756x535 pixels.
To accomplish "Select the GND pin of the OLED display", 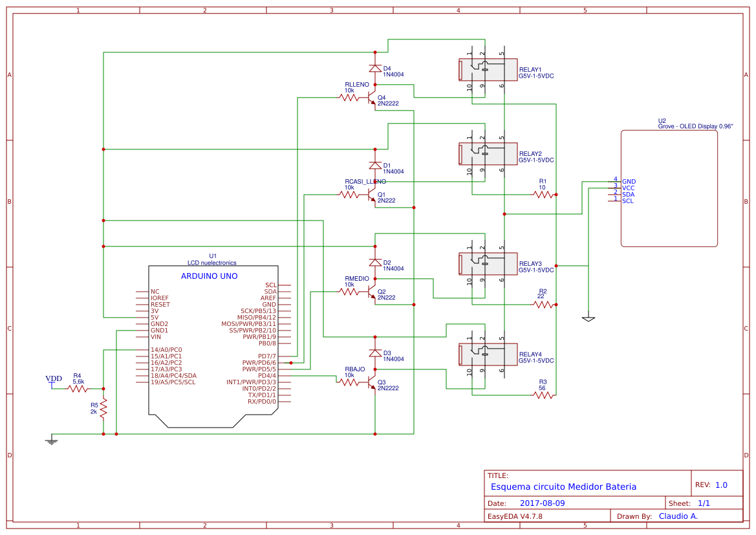I will [624, 182].
